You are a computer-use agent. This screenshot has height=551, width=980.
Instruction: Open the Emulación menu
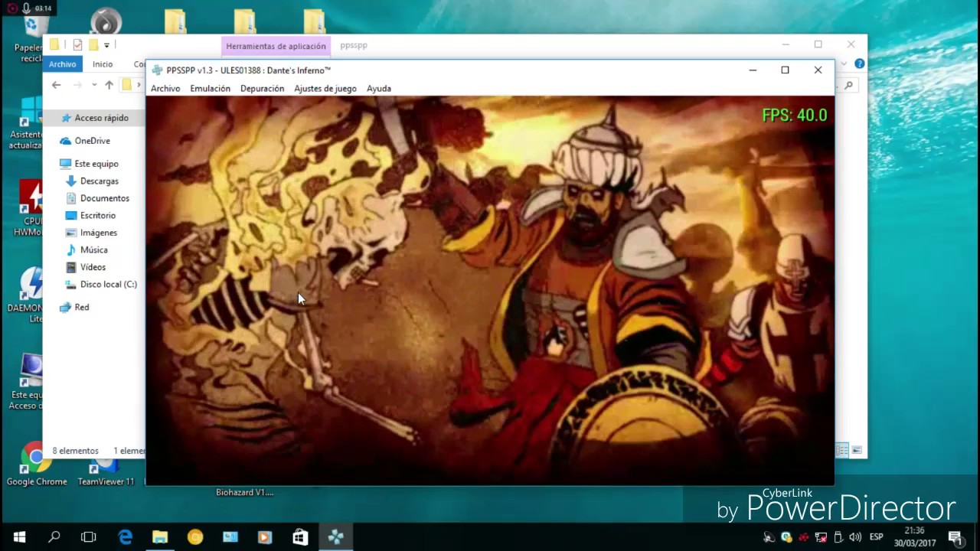coord(210,89)
